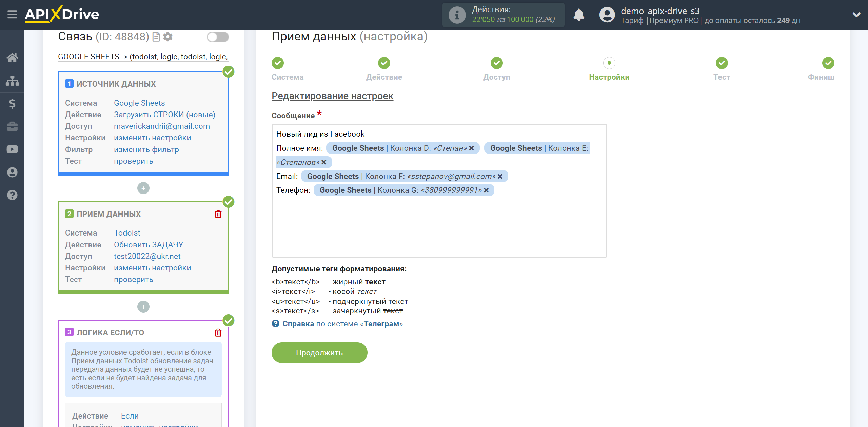Open maverickandrii@gmail.com access link
This screenshot has height=427, width=868.
tap(162, 126)
